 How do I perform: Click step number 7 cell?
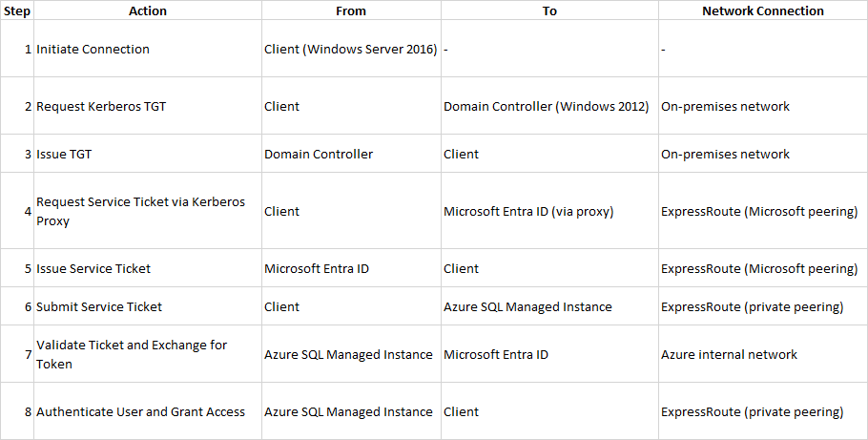point(16,354)
